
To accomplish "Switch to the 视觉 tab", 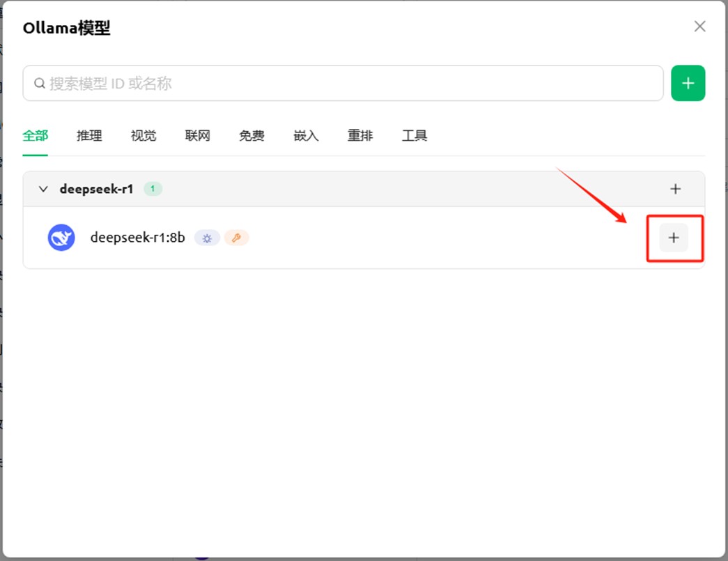I will [144, 136].
